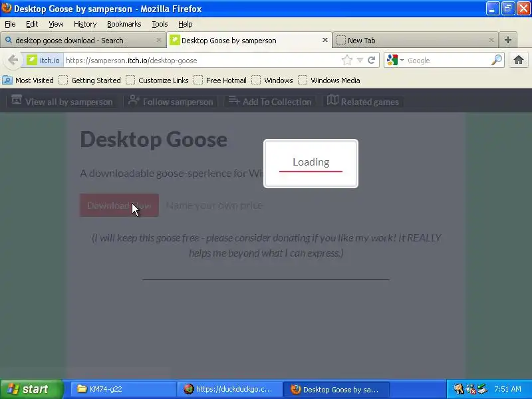Open the Most Visited bookmarks folder
The width and height of the screenshot is (532, 399).
click(x=28, y=80)
